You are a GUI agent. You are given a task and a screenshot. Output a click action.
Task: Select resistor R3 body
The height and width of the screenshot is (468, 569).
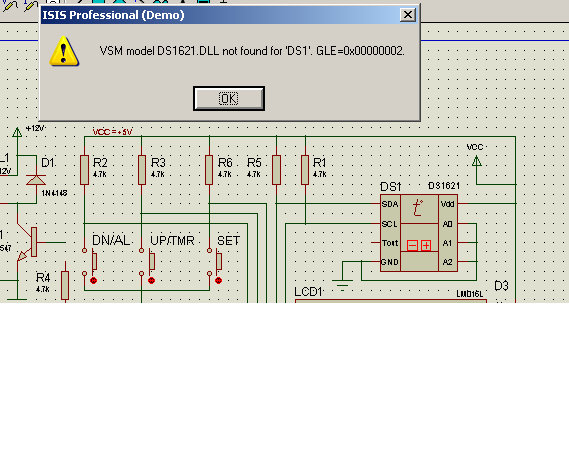click(142, 170)
